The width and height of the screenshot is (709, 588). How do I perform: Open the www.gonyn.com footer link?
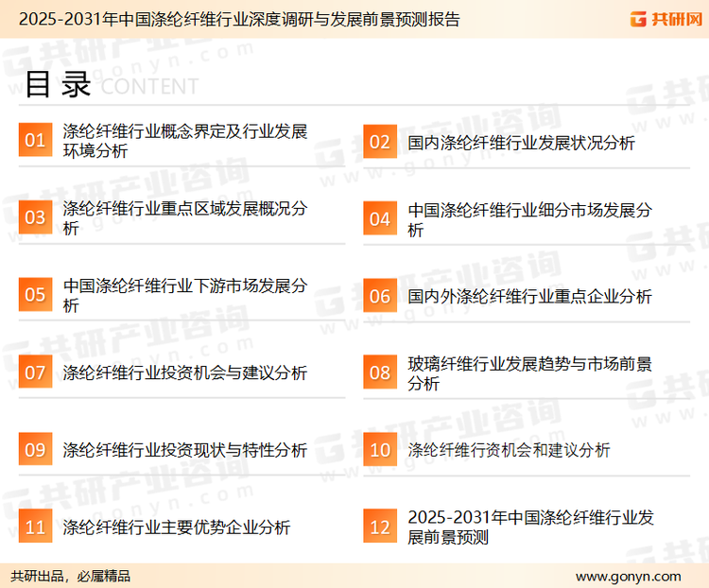pyautogui.click(x=628, y=577)
